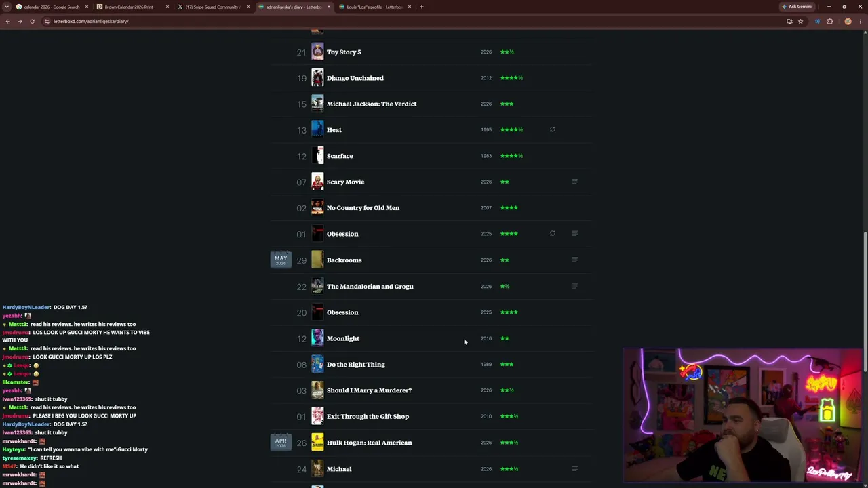Bookmark this page with the star icon
The height and width of the screenshot is (488, 868).
coord(800,21)
